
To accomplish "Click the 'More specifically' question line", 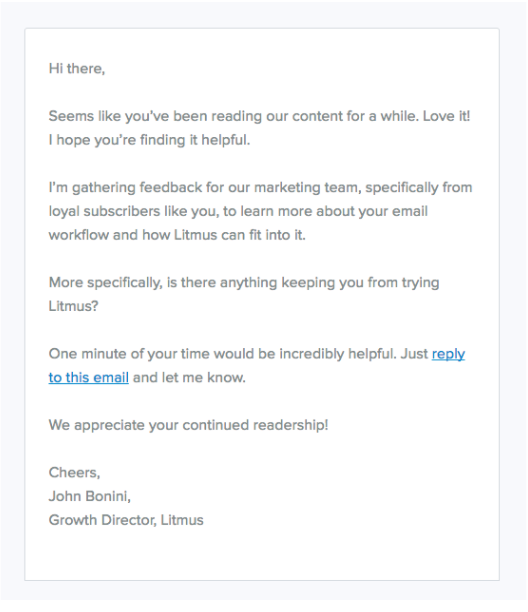I will click(244, 283).
